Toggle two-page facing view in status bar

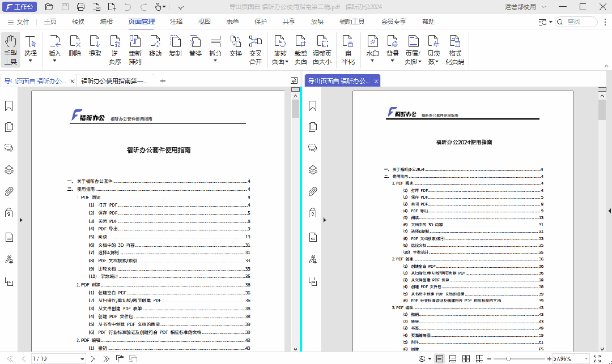[466, 359]
